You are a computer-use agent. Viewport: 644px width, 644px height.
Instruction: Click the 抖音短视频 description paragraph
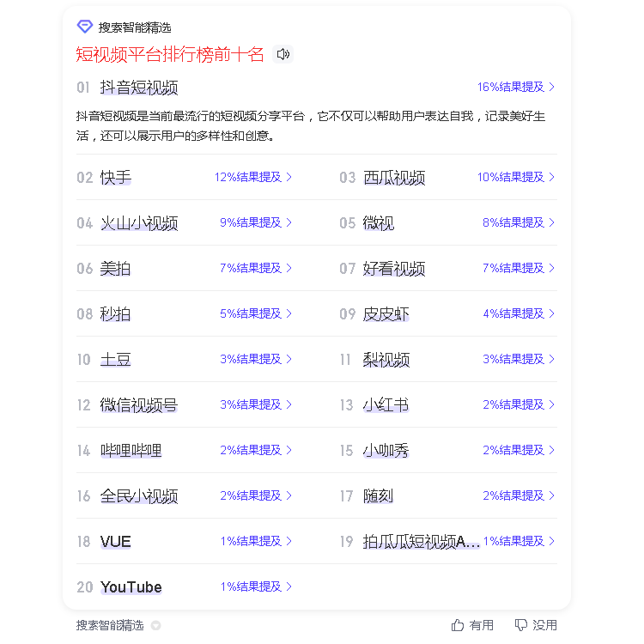tap(311, 125)
